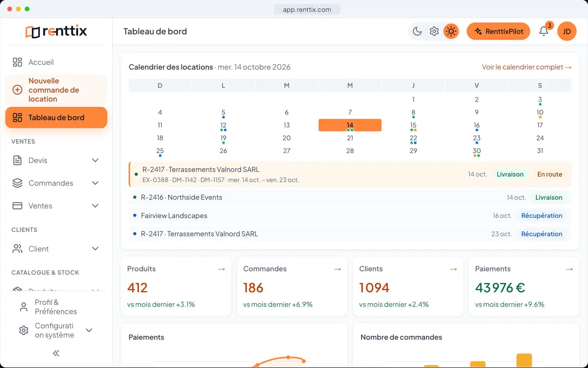Open R-2416 Northside Events row
Screen dimensions: 588x368
[350, 198]
